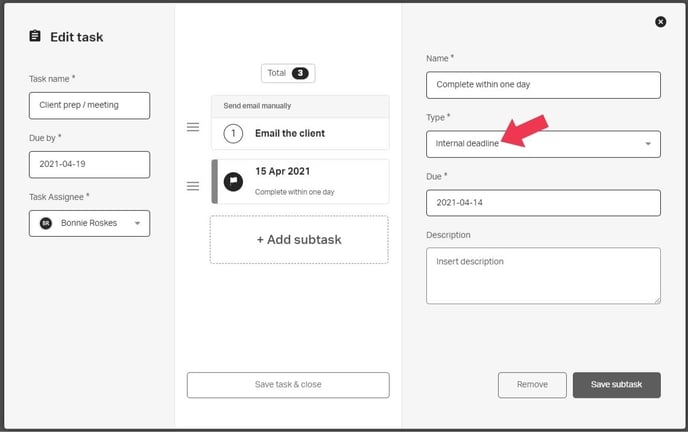Click the step number 1 circle icon

pyautogui.click(x=233, y=133)
